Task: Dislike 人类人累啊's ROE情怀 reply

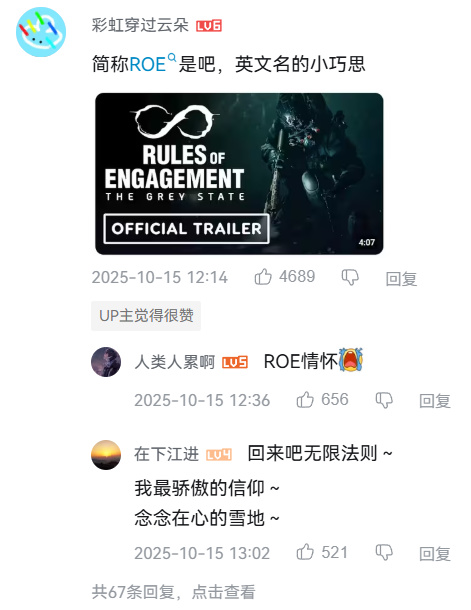Action: pos(384,400)
